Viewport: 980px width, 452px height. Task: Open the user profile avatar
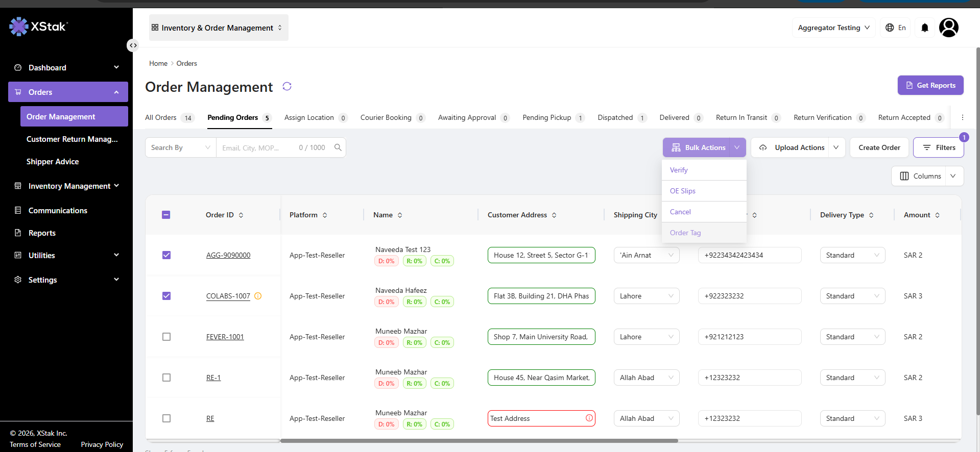(x=948, y=28)
